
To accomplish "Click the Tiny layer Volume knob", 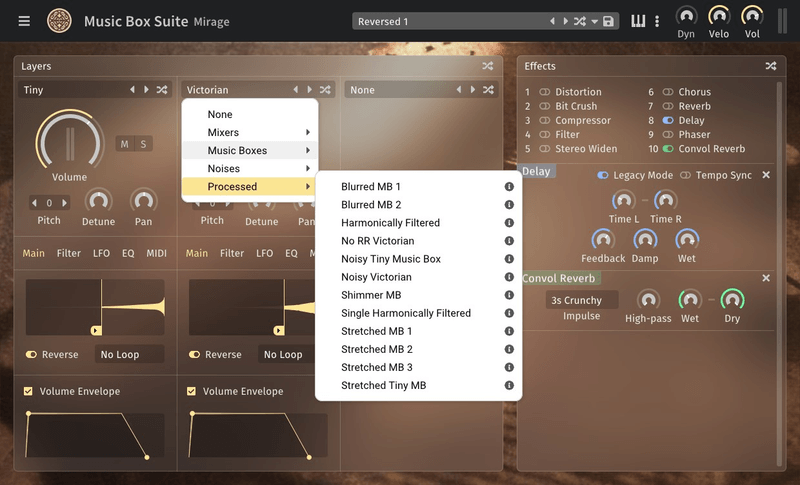I will point(69,141).
